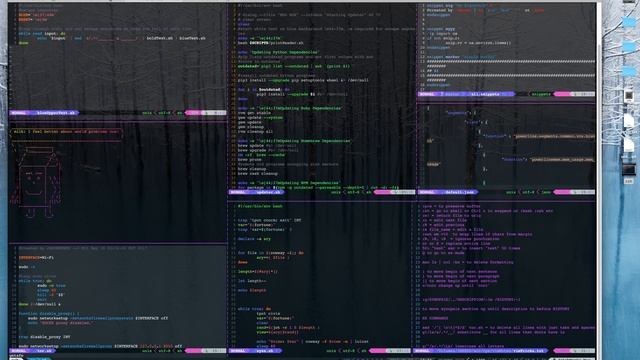Viewport: 640px width, 360px height.
Task: Click utf-8 encoding in tor.sh status line
Action: [x=164, y=351]
